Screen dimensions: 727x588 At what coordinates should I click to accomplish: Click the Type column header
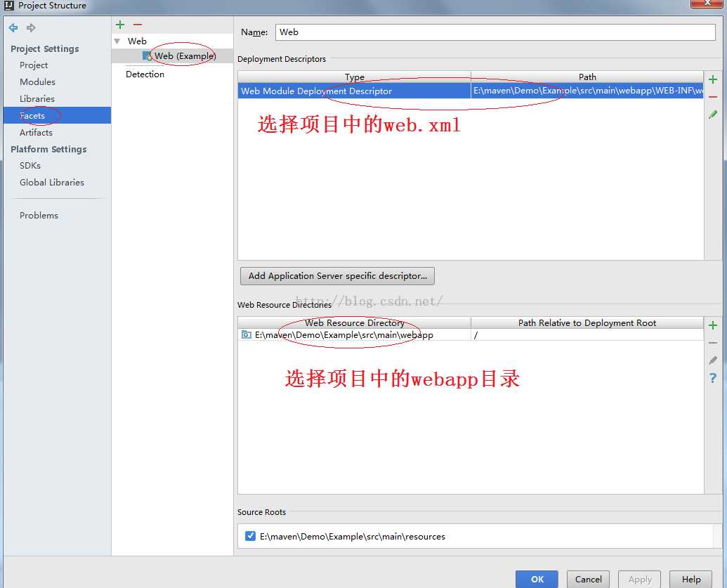click(x=354, y=77)
